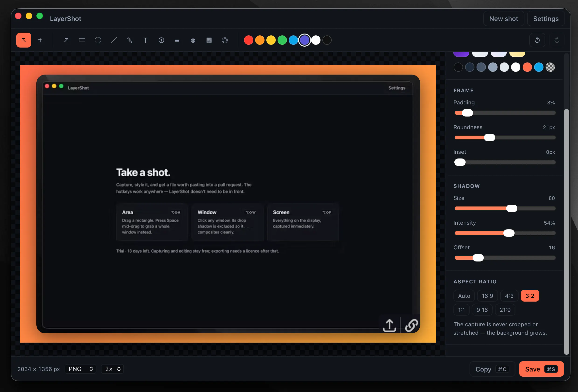The height and width of the screenshot is (392, 578).
Task: Choose the concentric-circles spotlight tool
Action: point(225,40)
